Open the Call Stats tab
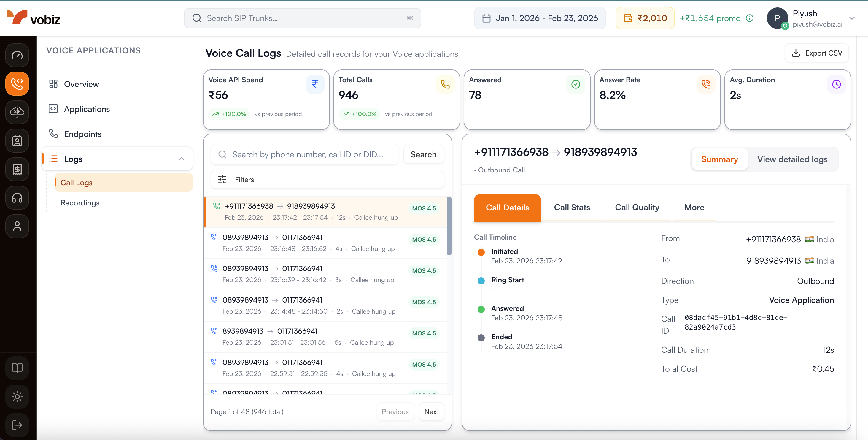868x440 pixels. click(572, 208)
